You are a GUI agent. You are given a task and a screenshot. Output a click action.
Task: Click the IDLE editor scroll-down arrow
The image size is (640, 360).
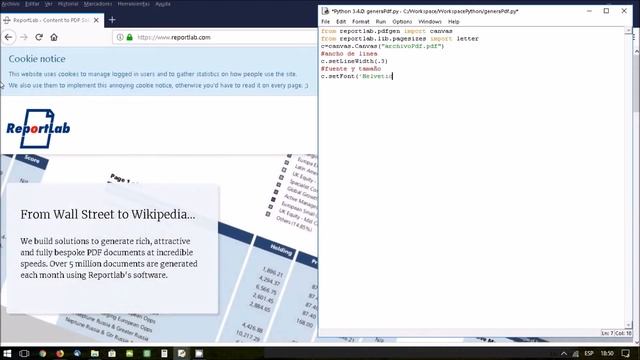pyautogui.click(x=628, y=325)
